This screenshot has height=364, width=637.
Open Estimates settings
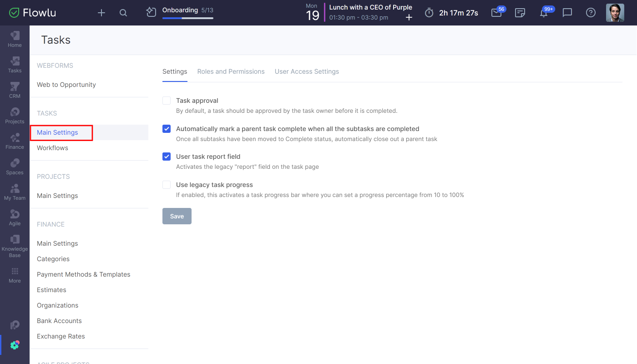pos(51,290)
